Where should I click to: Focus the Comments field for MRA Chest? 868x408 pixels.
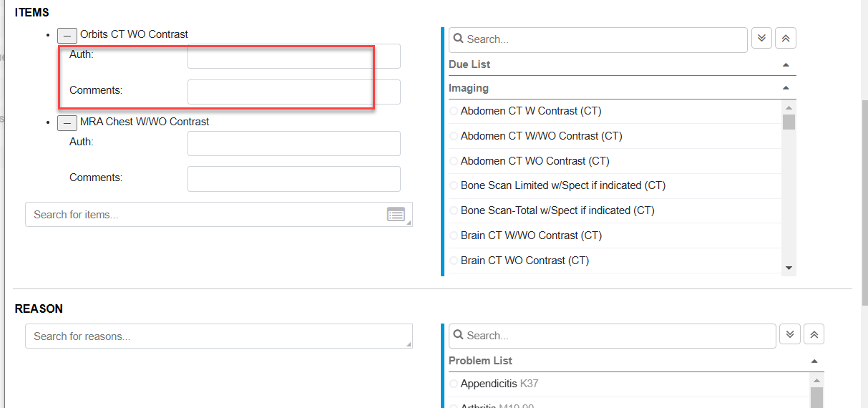pos(293,179)
